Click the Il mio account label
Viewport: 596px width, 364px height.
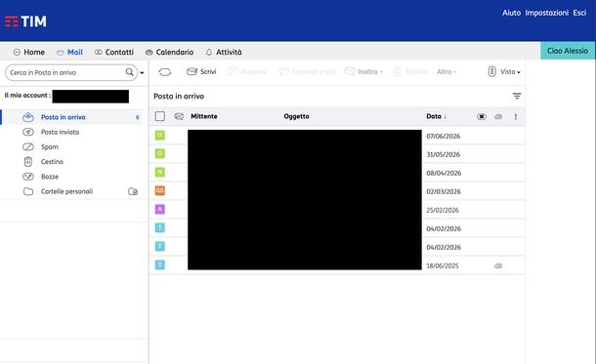coord(27,96)
